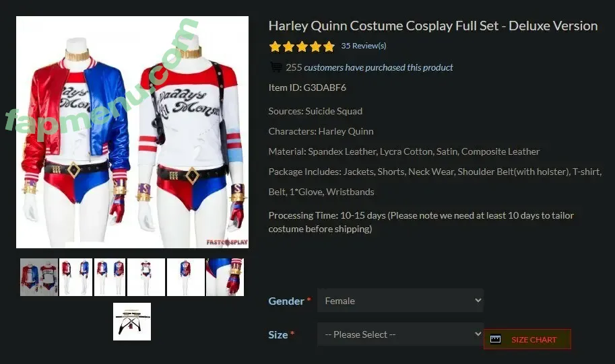Click the Processing Time note text
The image size is (615, 364).
tap(421, 222)
